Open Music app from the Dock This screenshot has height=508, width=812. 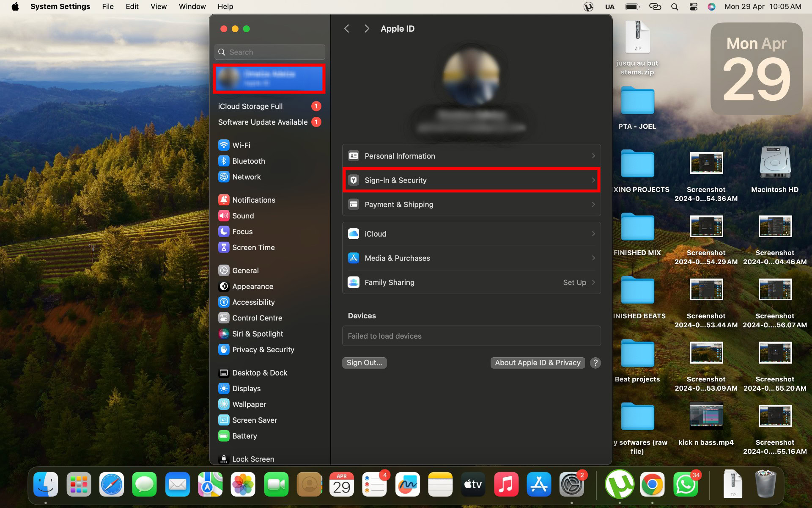[x=506, y=484]
